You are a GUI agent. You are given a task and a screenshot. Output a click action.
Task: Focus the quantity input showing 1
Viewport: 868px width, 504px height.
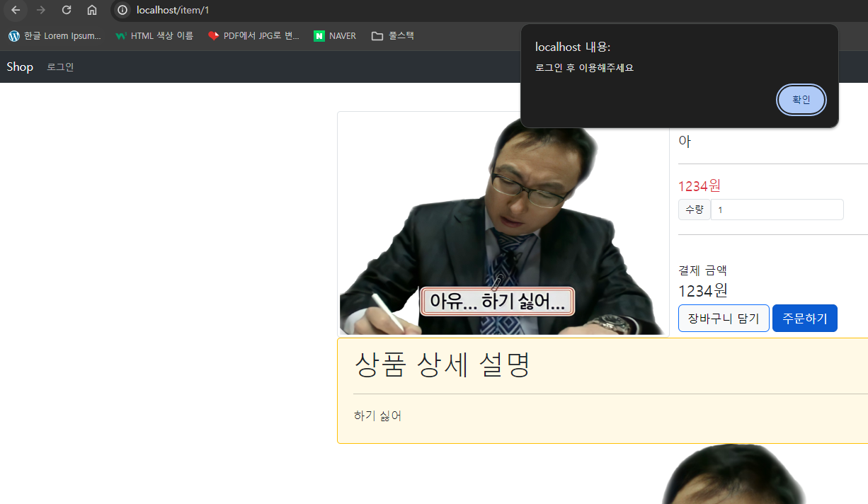click(x=777, y=210)
